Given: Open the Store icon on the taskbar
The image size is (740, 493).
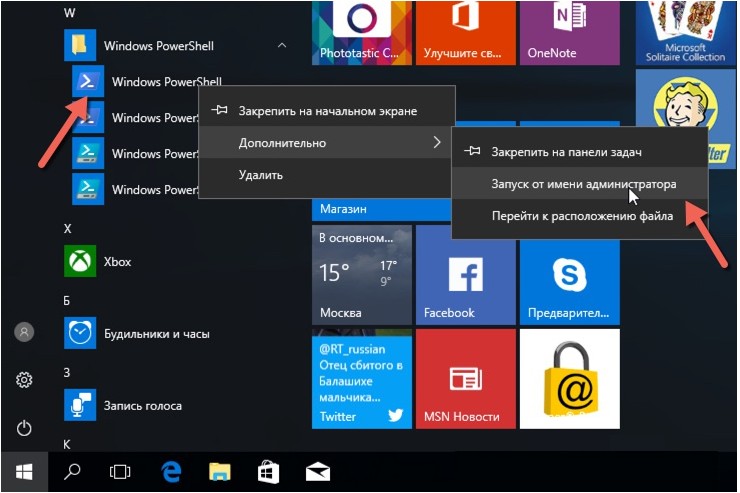Looking at the screenshot, I should [268, 472].
